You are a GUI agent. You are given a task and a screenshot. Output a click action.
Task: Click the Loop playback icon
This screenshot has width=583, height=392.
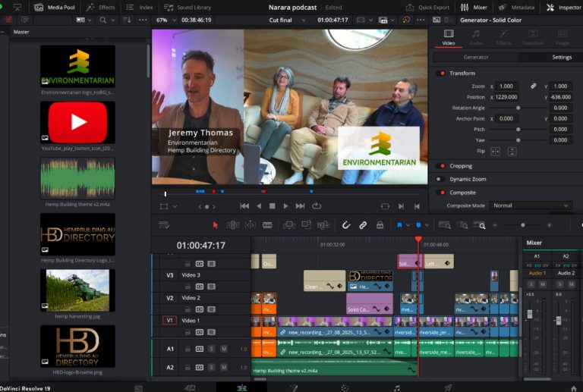point(317,205)
